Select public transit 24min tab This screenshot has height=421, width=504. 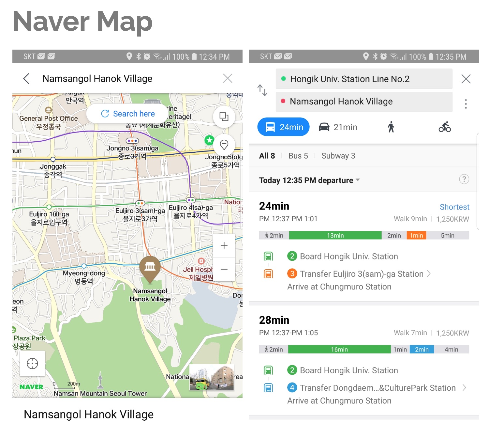[x=283, y=127]
